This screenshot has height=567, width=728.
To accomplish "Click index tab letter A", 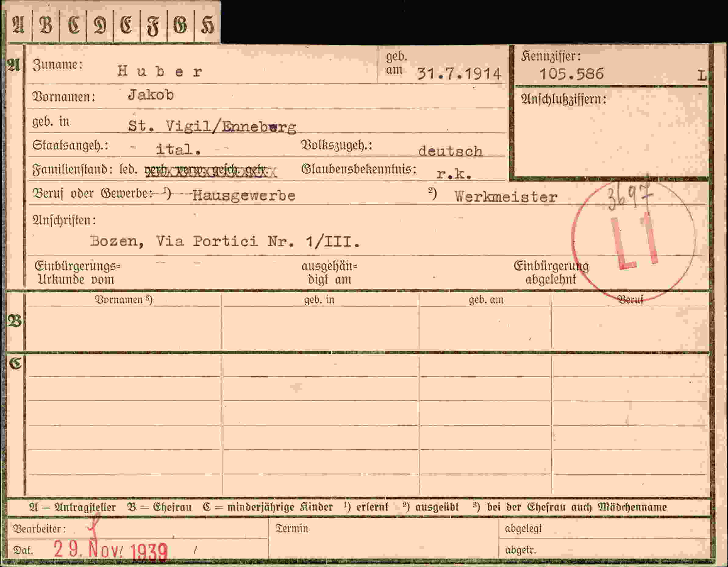I will pyautogui.click(x=18, y=25).
